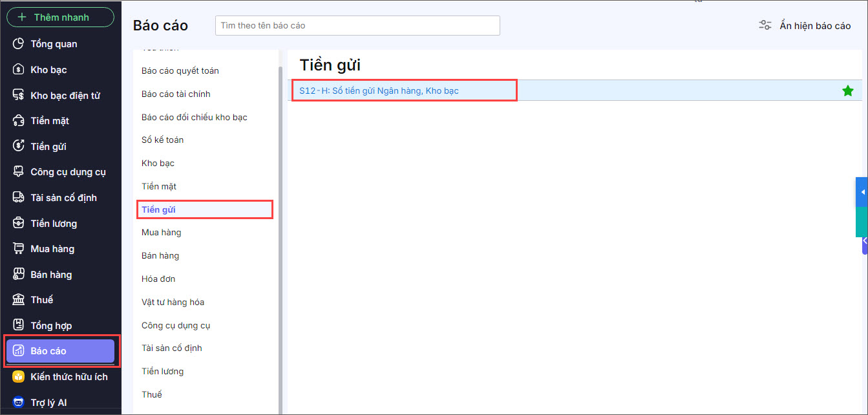Open the Thuế bank building icon
This screenshot has height=415, width=868.
coord(18,300)
